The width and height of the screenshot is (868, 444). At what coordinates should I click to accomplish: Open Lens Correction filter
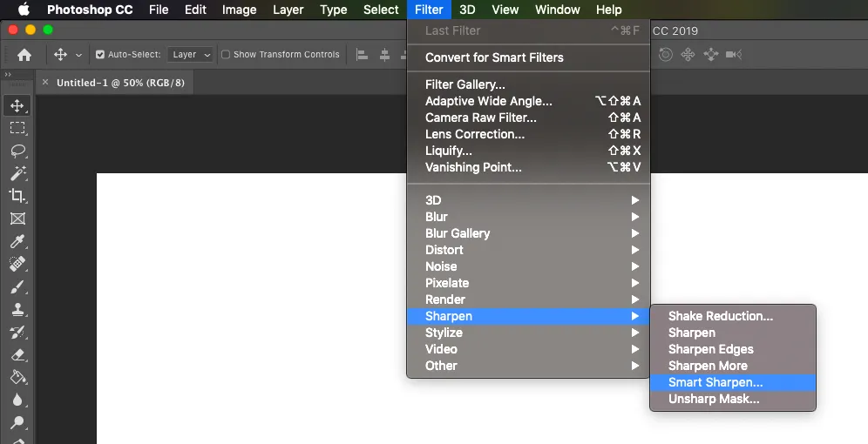(528, 134)
